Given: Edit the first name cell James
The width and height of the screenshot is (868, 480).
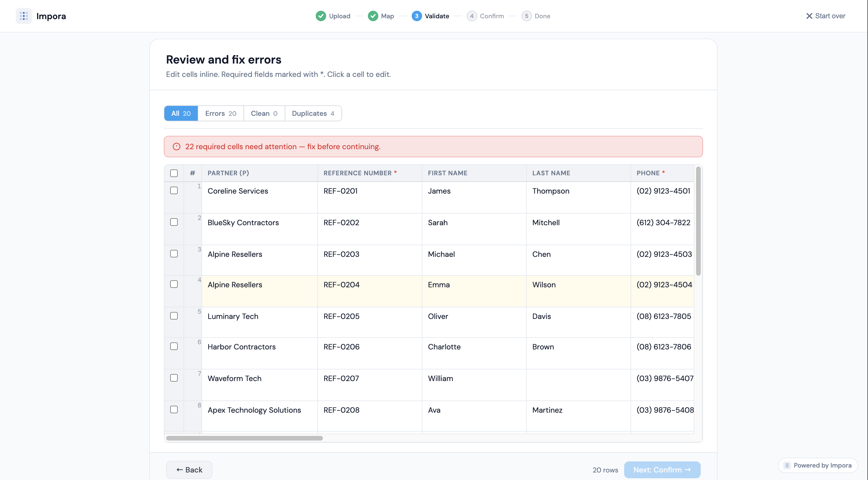Looking at the screenshot, I should click(x=474, y=197).
